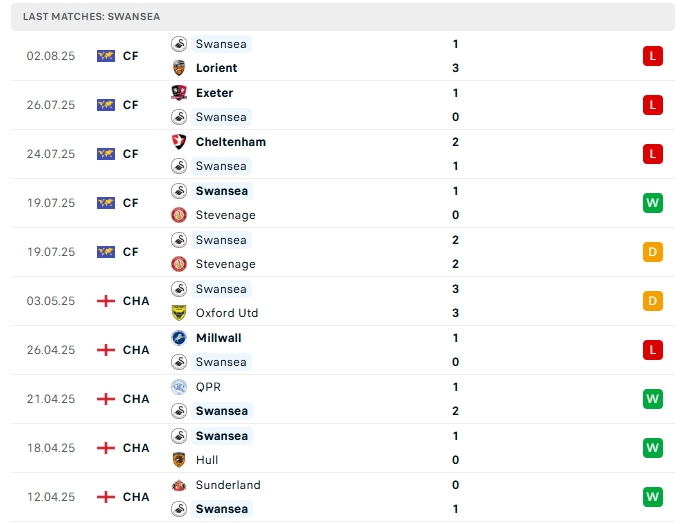
Task: Click the Sunderland club crest icon
Action: click(179, 485)
